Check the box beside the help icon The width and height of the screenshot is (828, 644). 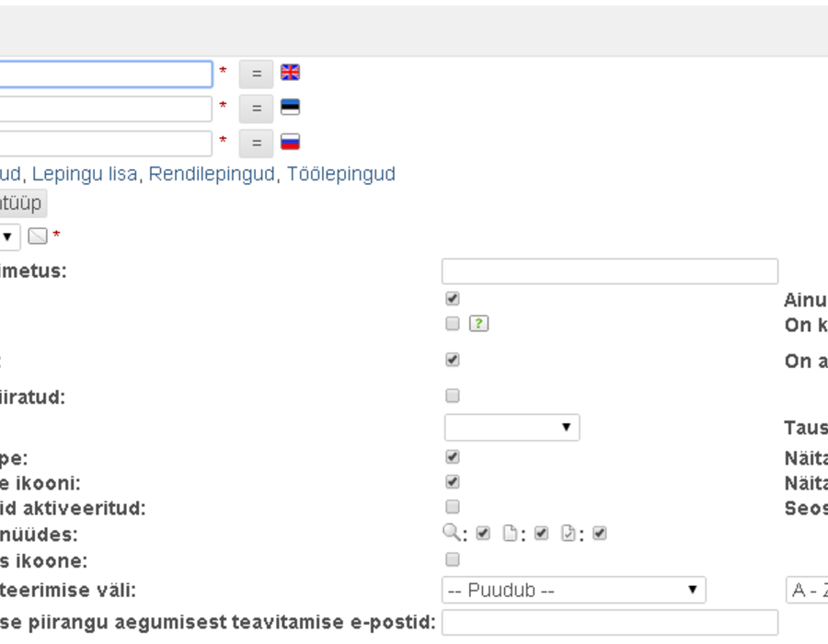point(453,323)
